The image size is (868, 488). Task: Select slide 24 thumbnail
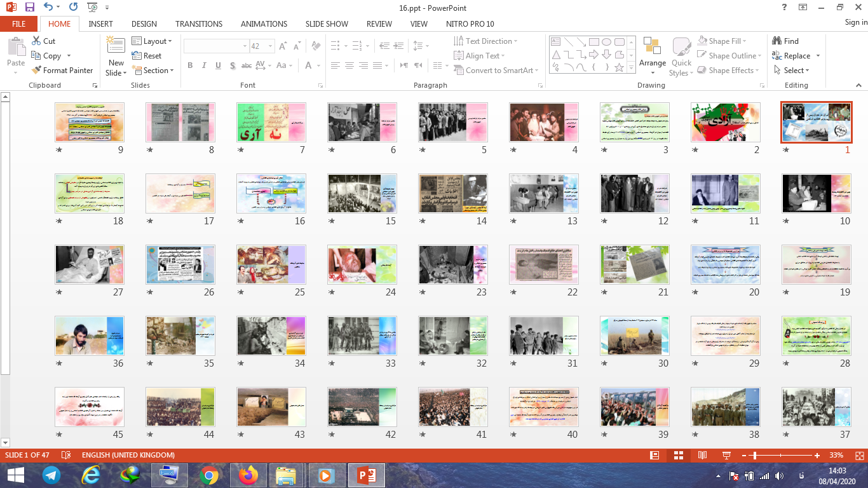[362, 264]
